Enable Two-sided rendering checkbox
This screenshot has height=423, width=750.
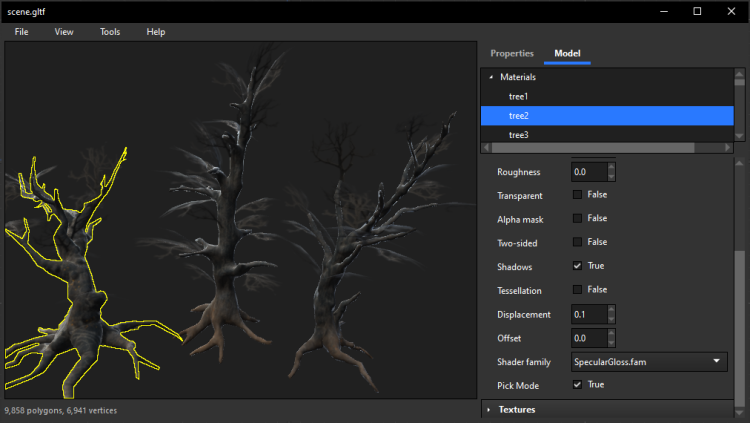tap(577, 242)
